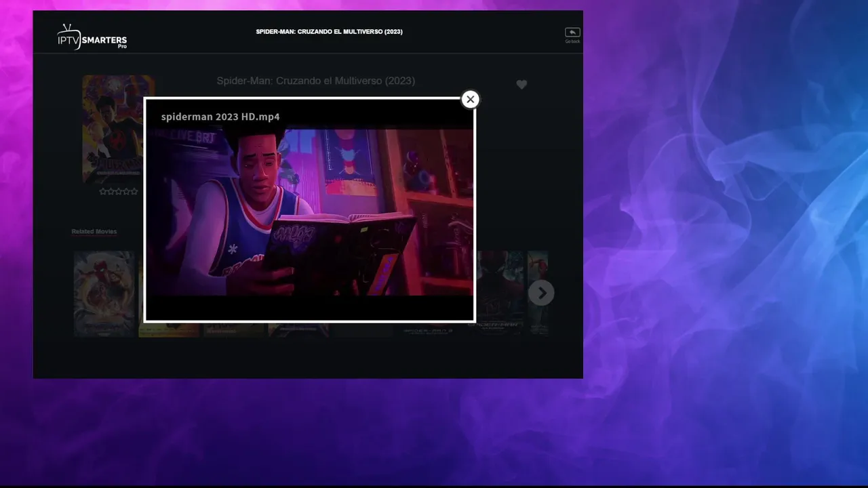The height and width of the screenshot is (488, 868).
Task: Click the Related Movies heading
Action: click(94, 232)
